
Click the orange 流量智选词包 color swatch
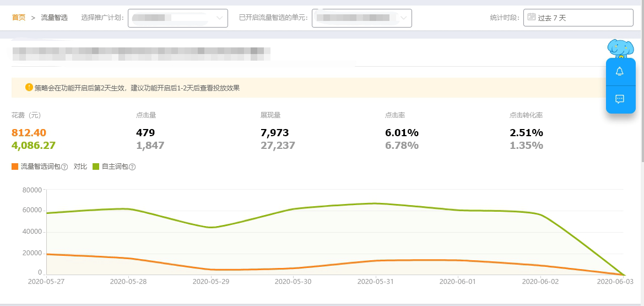(x=15, y=167)
